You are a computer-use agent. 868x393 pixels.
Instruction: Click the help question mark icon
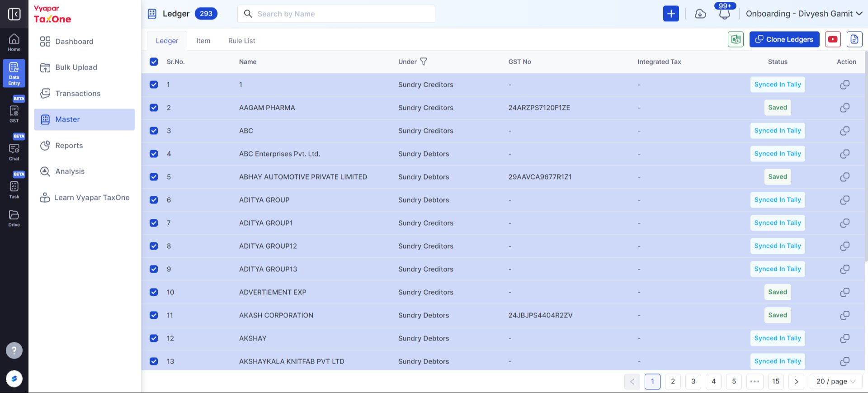tap(14, 350)
